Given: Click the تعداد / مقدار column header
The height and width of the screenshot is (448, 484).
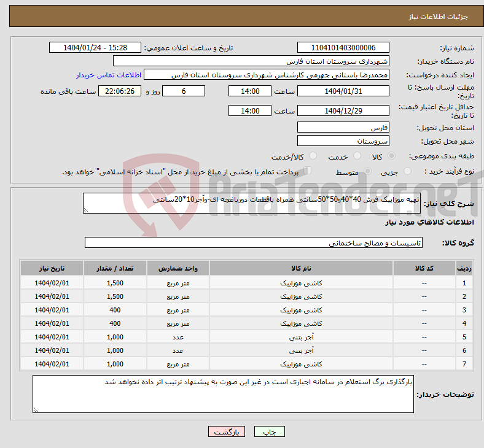Looking at the screenshot, I should pos(115,268).
